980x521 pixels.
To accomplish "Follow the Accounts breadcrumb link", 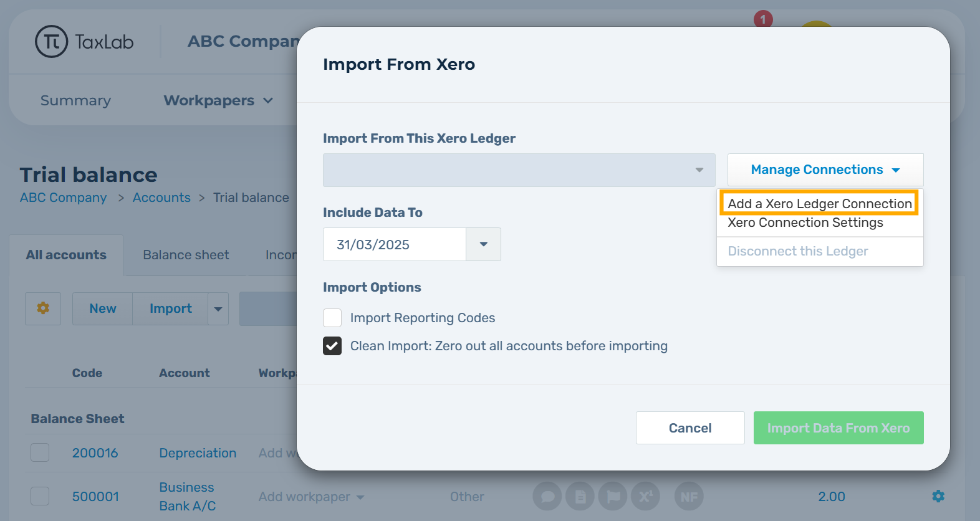I will [x=161, y=198].
